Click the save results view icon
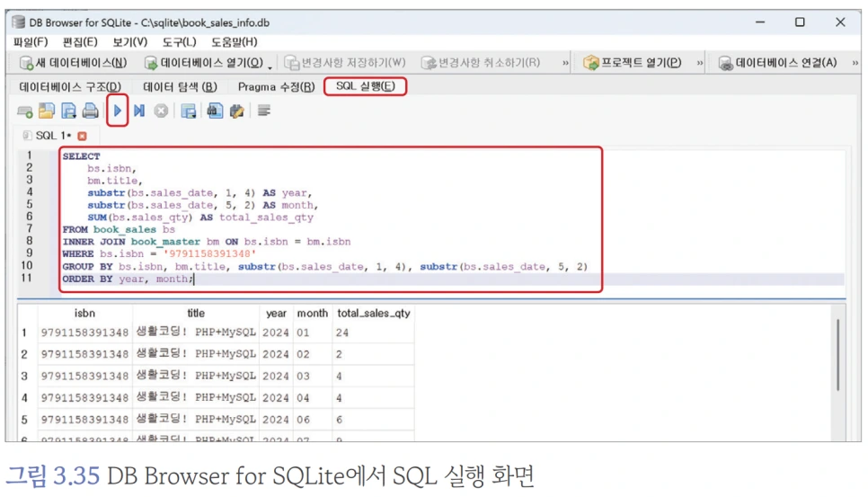 tap(188, 111)
